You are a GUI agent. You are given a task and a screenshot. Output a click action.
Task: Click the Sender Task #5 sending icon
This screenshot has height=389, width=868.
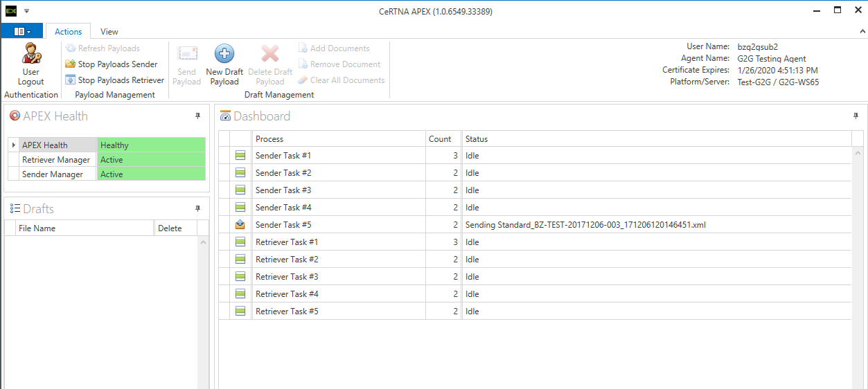[240, 225]
